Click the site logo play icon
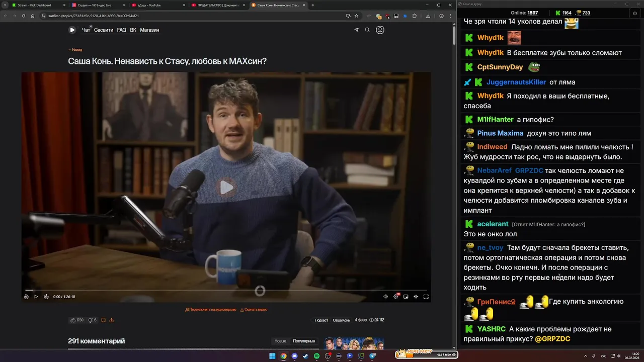 pyautogui.click(x=72, y=30)
